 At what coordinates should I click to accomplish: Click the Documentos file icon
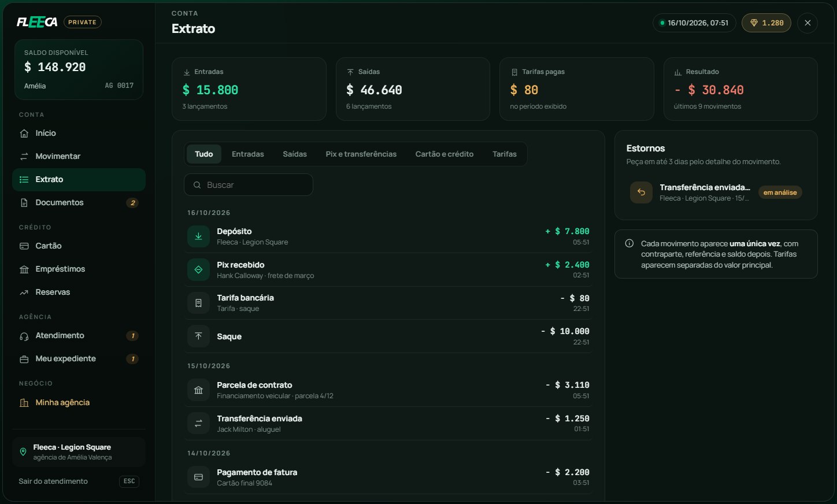pos(24,203)
